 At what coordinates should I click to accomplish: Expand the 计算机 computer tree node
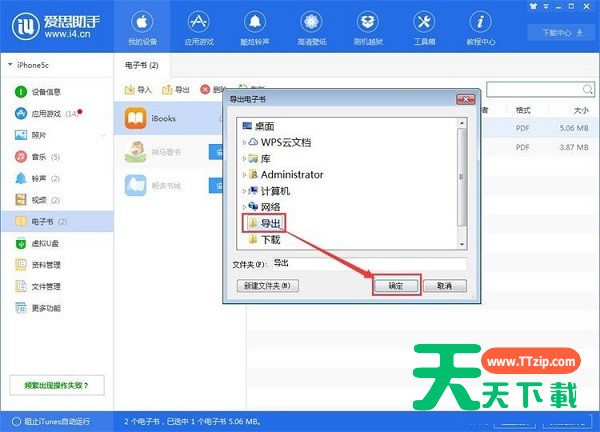244,191
